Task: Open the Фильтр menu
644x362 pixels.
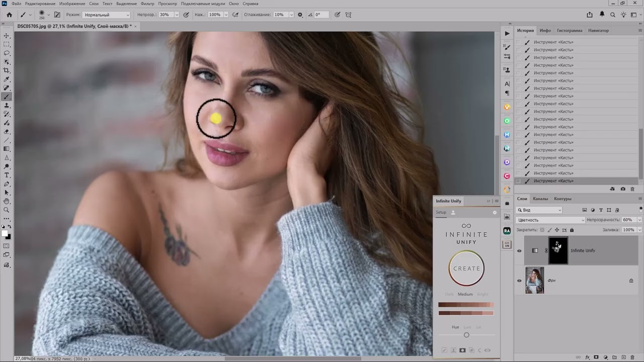Action: pyautogui.click(x=147, y=4)
